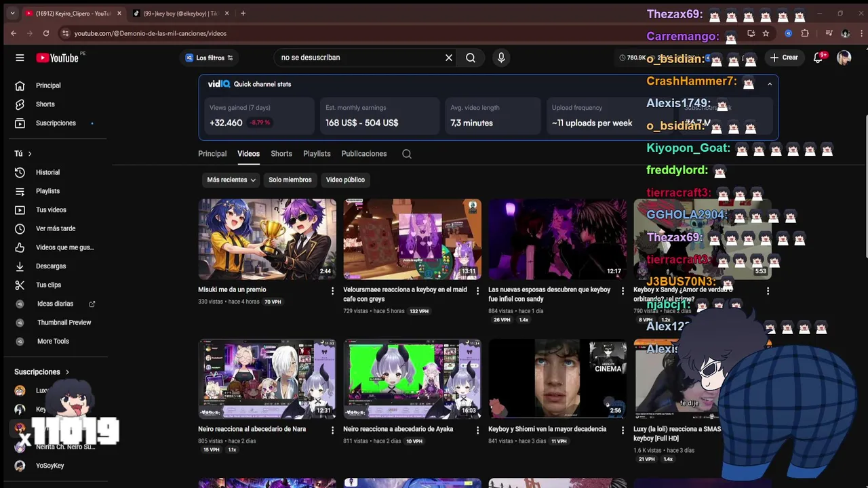Clear the search box with the X
Screen dimensions: 868x488
click(448, 58)
